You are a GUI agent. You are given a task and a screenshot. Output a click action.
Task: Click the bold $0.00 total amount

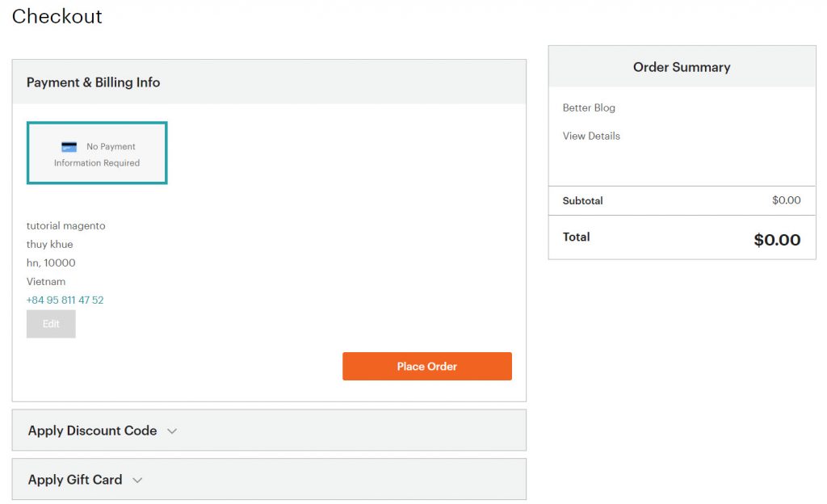point(777,240)
